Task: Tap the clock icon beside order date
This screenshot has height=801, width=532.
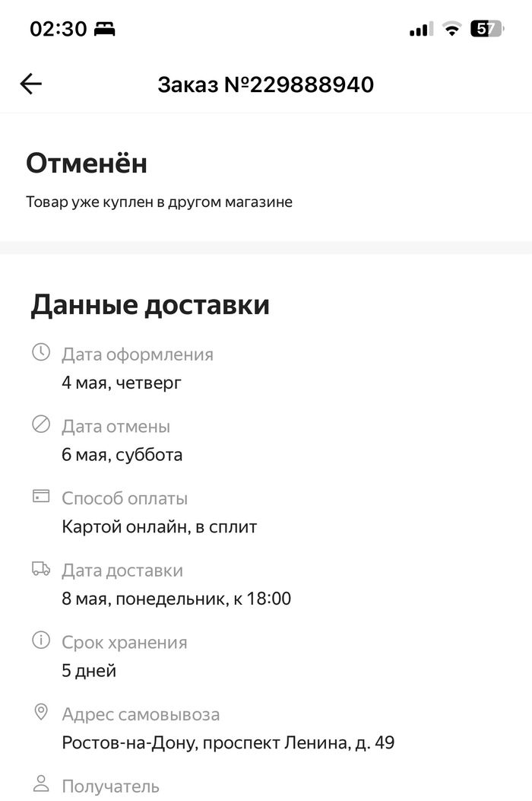Action: [x=41, y=352]
